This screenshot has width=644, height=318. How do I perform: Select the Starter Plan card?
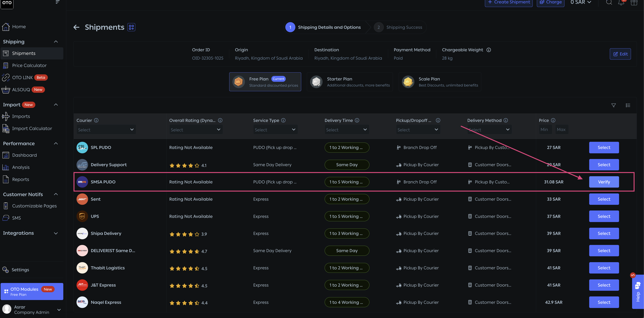(350, 82)
